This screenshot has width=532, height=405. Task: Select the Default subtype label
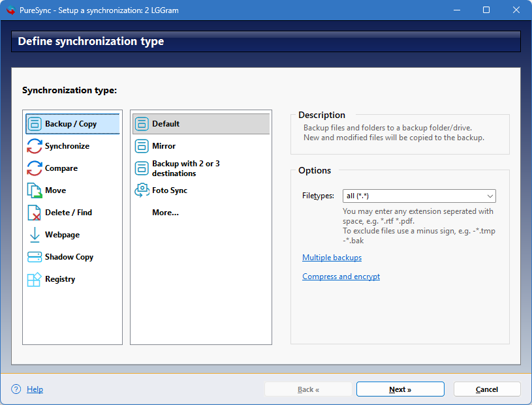coord(166,124)
